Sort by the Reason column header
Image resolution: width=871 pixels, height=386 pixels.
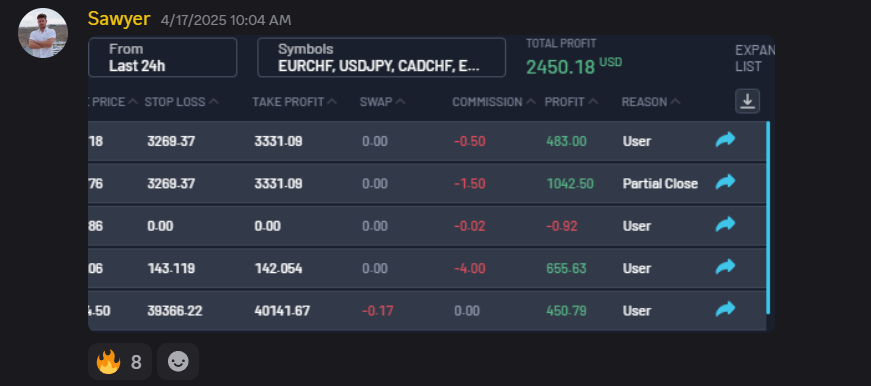click(650, 102)
